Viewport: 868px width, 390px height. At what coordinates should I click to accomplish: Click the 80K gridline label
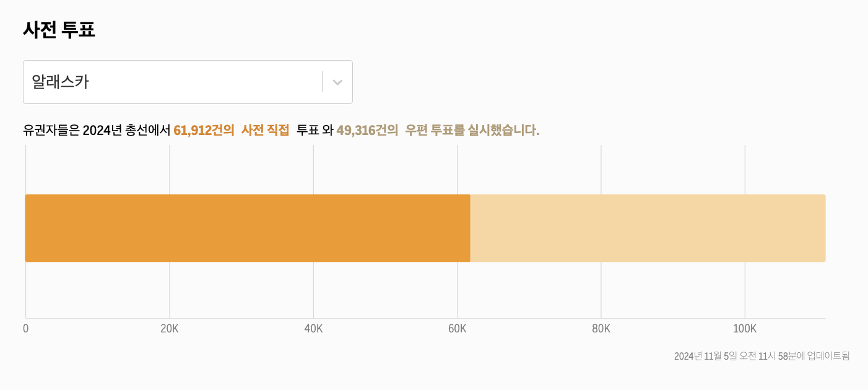coord(602,329)
